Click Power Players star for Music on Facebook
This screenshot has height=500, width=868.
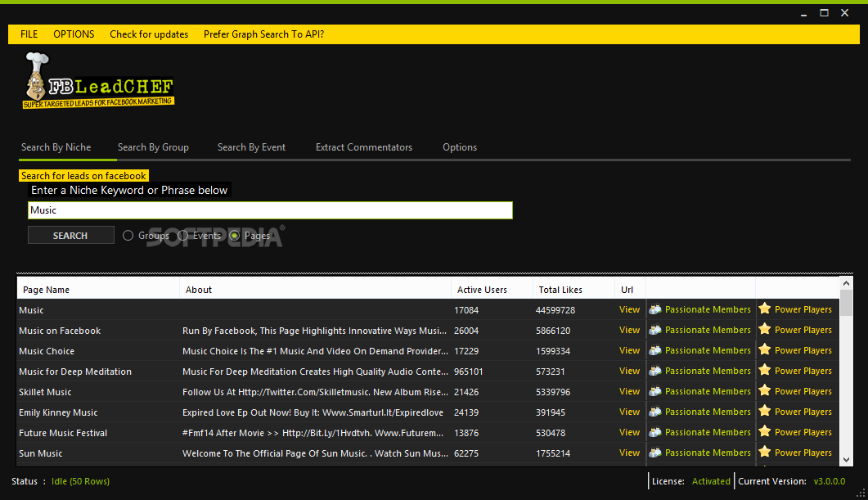(764, 329)
